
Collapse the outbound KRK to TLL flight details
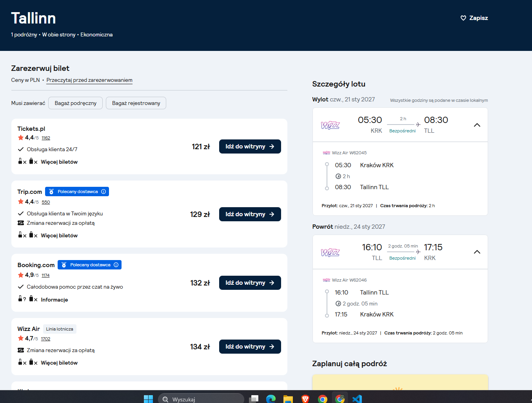[x=477, y=125]
